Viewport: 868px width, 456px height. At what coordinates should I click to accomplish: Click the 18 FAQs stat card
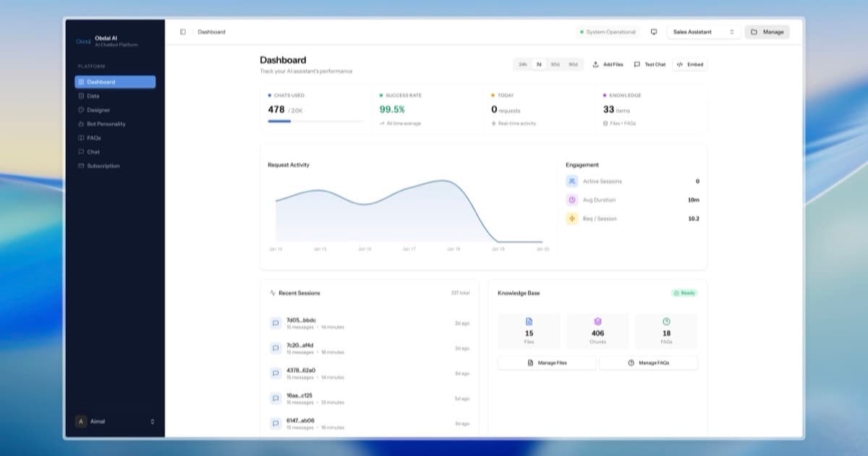666,330
